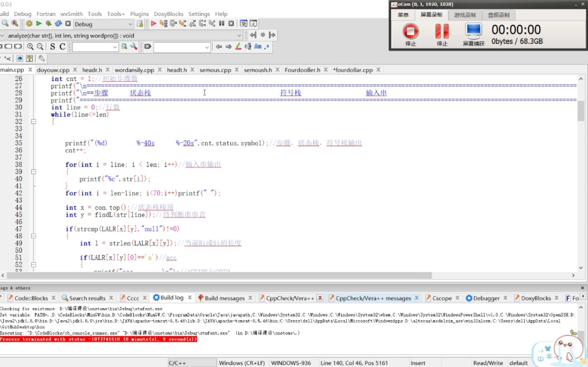Screen dimensions: 588x367
Task: Click the editor vertical scrollbar thumb
Action: pos(581,111)
